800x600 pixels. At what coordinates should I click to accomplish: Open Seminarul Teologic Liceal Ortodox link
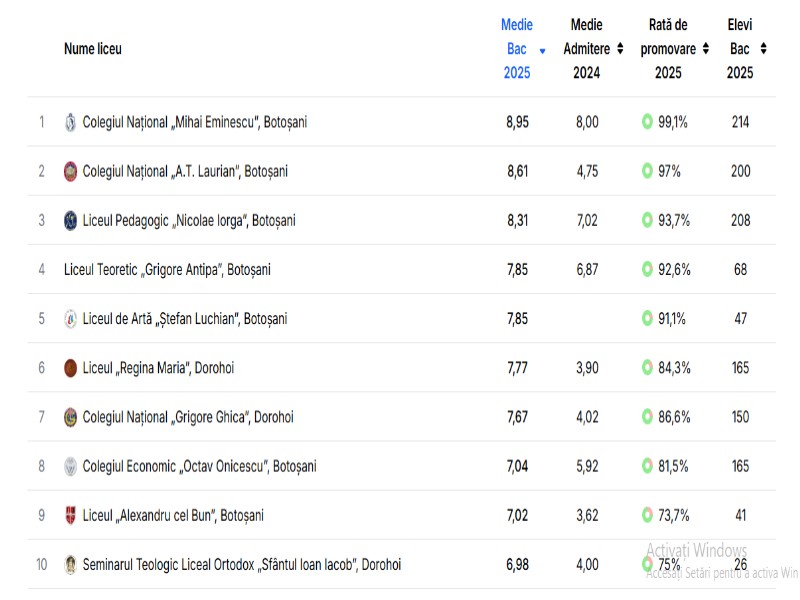[x=241, y=564]
